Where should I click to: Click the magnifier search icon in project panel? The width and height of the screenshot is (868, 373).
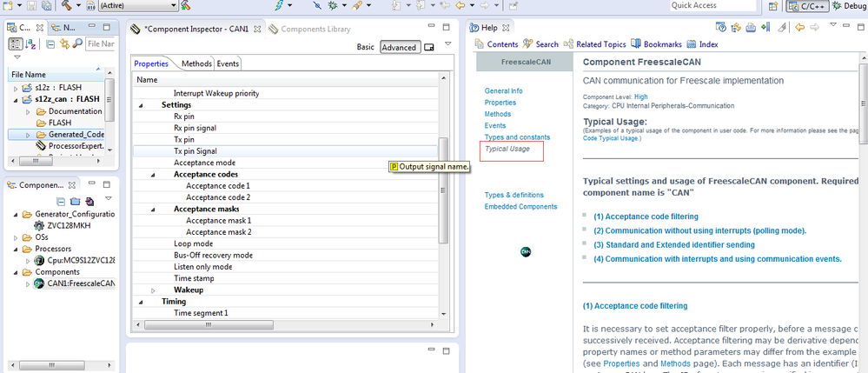[77, 43]
